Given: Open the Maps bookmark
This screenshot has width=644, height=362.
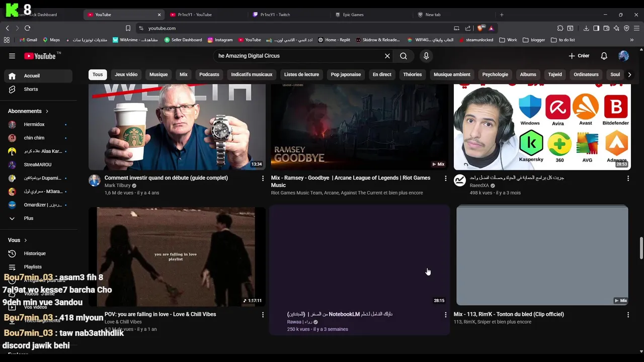Looking at the screenshot, I should point(51,40).
